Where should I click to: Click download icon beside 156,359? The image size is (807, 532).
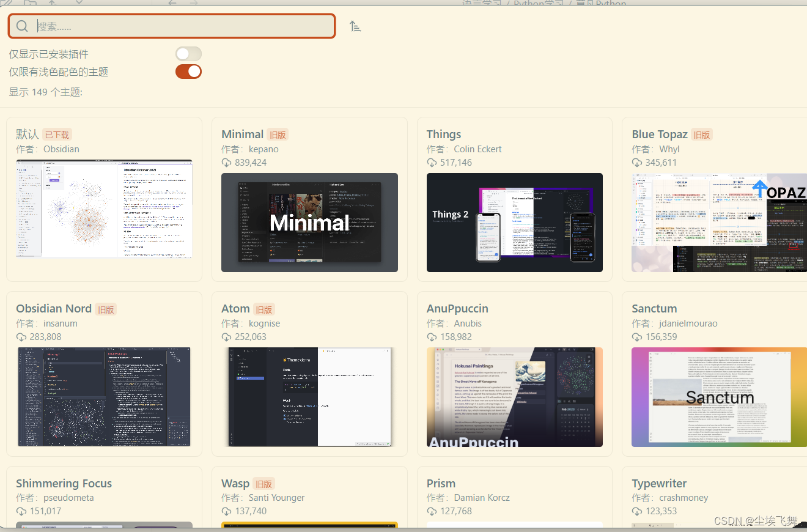click(x=637, y=337)
